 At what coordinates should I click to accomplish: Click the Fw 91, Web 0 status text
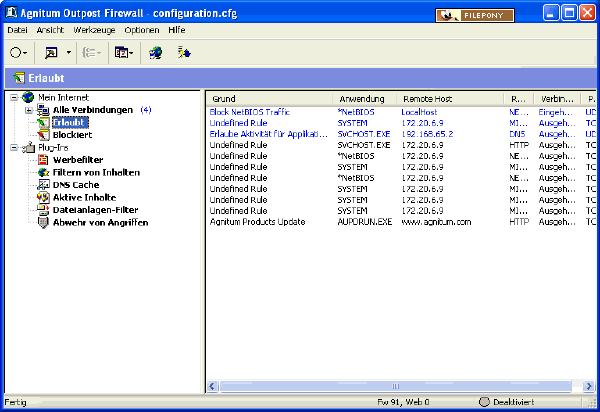pyautogui.click(x=403, y=402)
